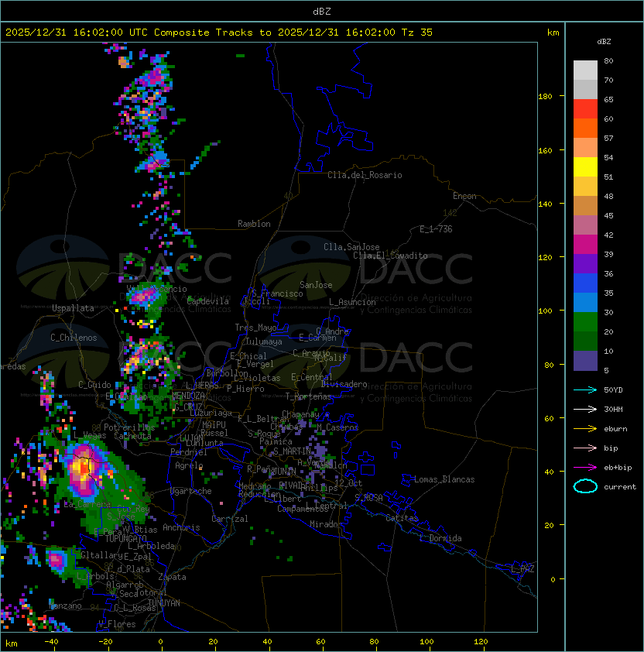Click the cyan 'current' ellipse symbol
This screenshot has height=652, width=644.
(585, 486)
